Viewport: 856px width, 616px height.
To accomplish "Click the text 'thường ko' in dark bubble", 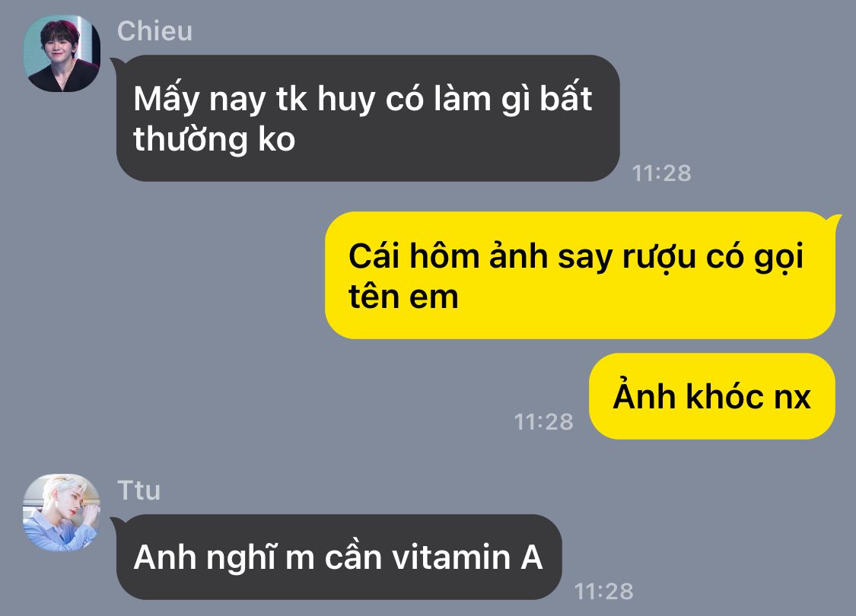I will click(x=214, y=140).
